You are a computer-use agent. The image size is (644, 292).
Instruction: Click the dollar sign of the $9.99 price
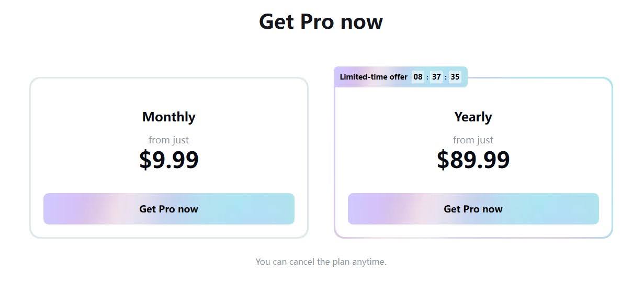145,160
